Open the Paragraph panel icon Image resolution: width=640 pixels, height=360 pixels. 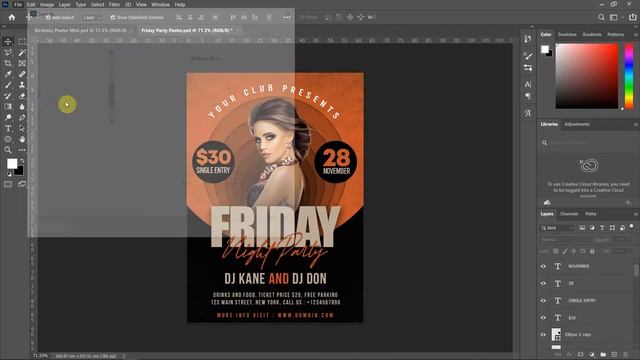click(528, 96)
